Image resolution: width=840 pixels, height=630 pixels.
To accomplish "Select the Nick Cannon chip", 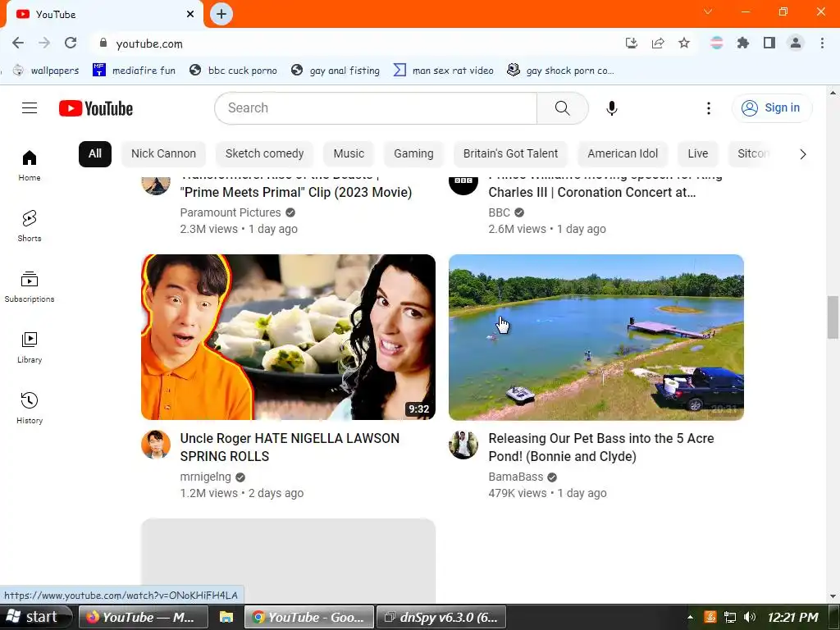I will tap(163, 153).
